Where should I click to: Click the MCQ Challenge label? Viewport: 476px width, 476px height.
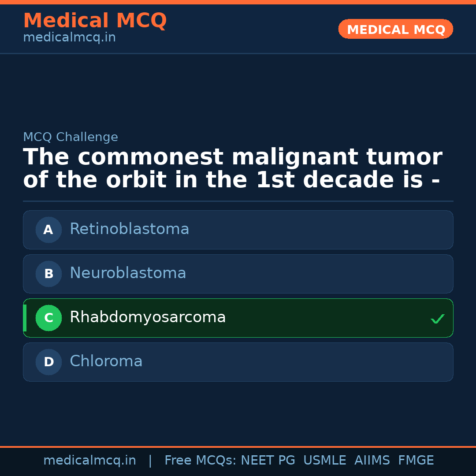71,138
